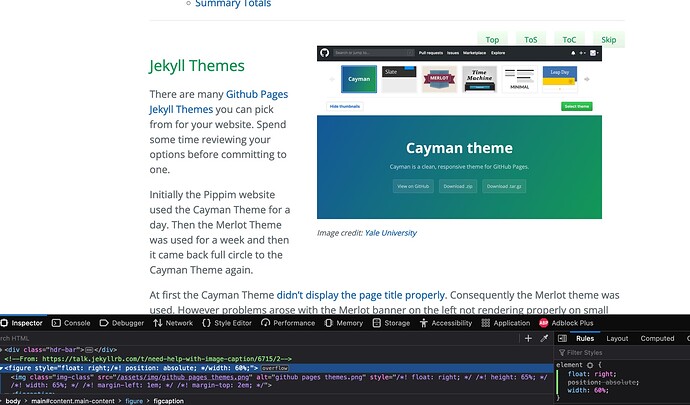This screenshot has width=690, height=405.
Task: Open the Inspector devtools tab
Action: coord(22,323)
